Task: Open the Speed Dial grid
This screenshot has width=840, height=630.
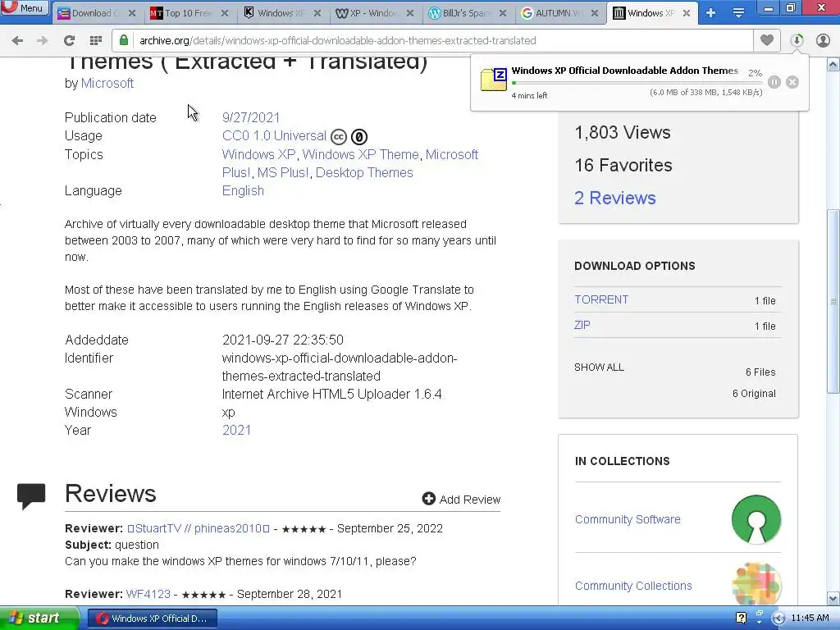Action: tap(96, 40)
